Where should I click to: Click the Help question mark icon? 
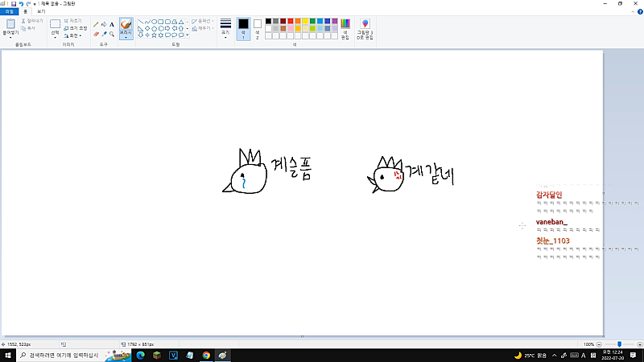pos(639,12)
